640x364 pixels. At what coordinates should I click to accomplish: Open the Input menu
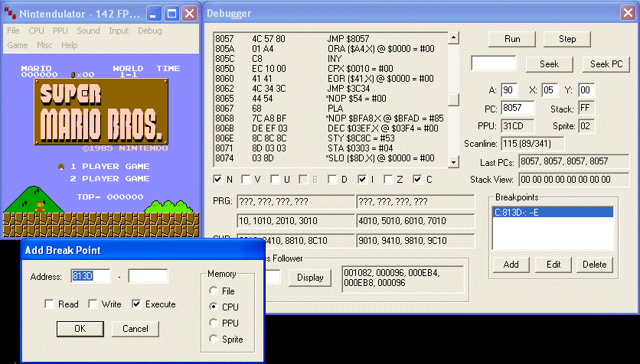(119, 31)
